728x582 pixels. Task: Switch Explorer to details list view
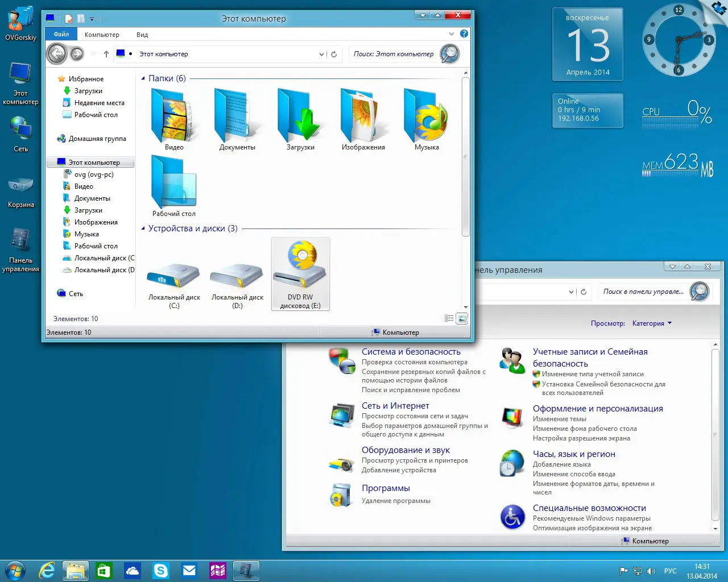pos(449,319)
